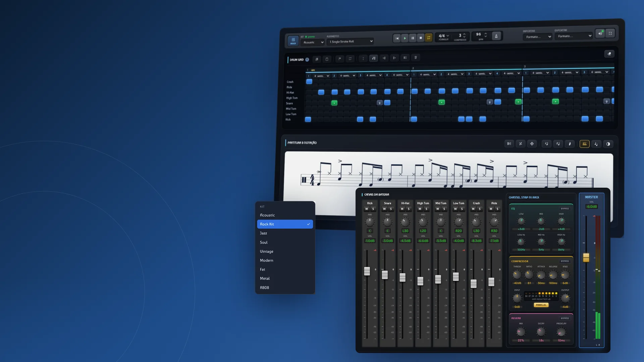
Task: Click the Kick channel volume fader
Action: coord(367,271)
